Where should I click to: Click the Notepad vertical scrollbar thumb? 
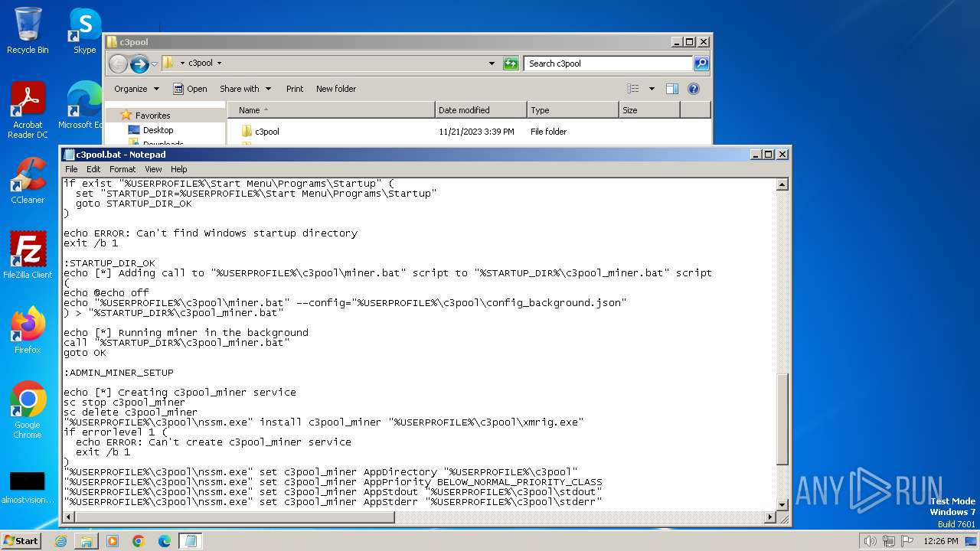(x=782, y=419)
